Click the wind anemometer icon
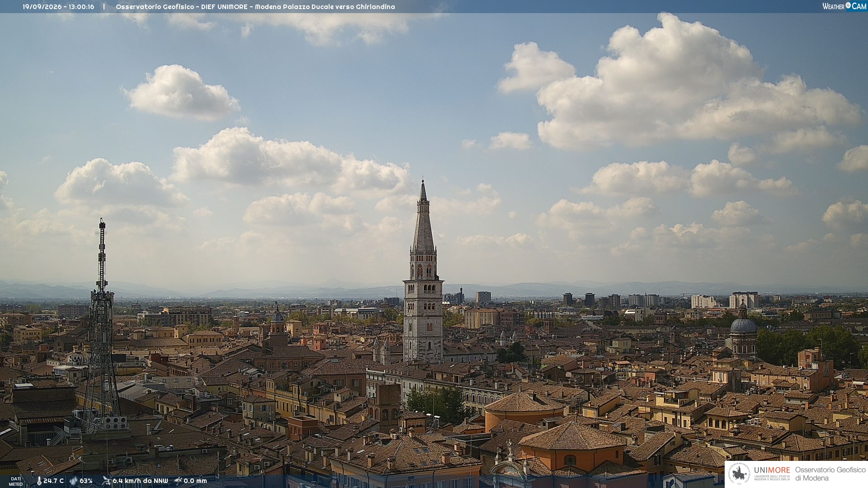Viewport: 868px width, 488px height. click(106, 481)
